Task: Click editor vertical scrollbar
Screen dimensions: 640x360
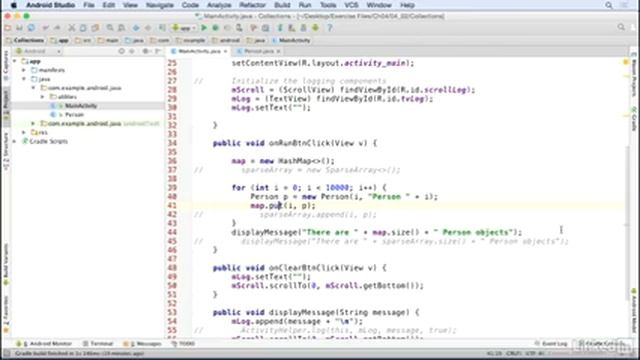Action: click(627, 224)
